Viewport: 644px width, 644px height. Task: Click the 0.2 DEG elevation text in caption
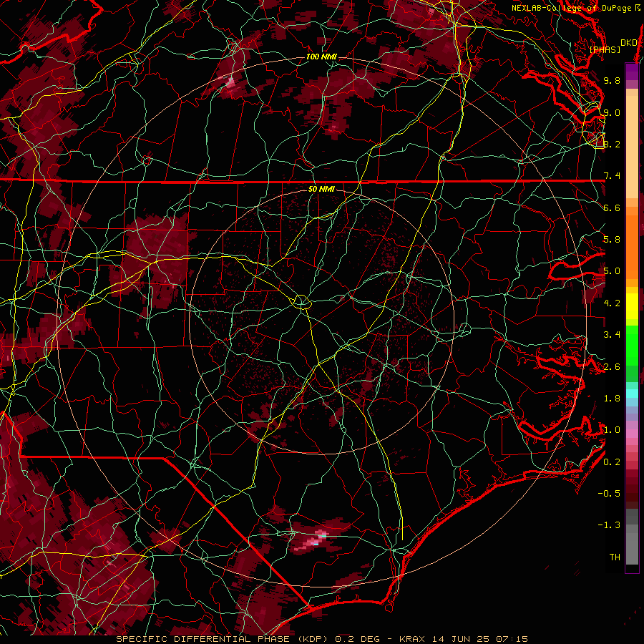coord(357,639)
